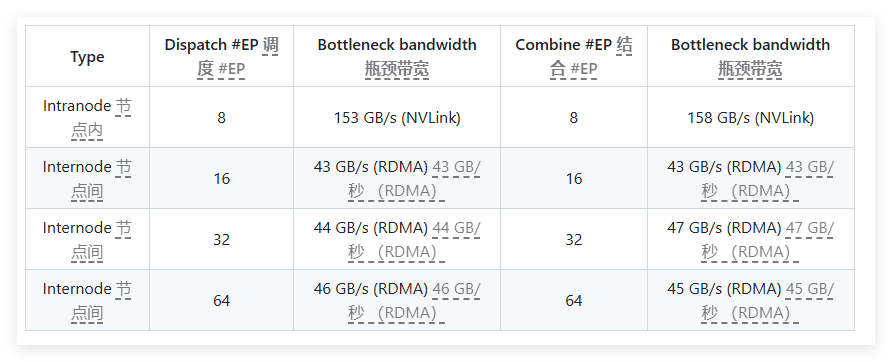Click the Dispatch value 32 cell
Viewport: 892px width, 362px height.
(221, 239)
